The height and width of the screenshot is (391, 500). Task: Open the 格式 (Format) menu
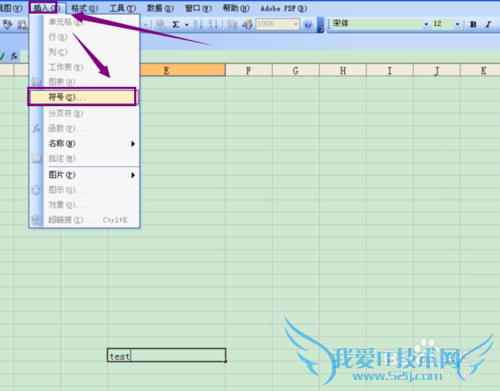84,8
